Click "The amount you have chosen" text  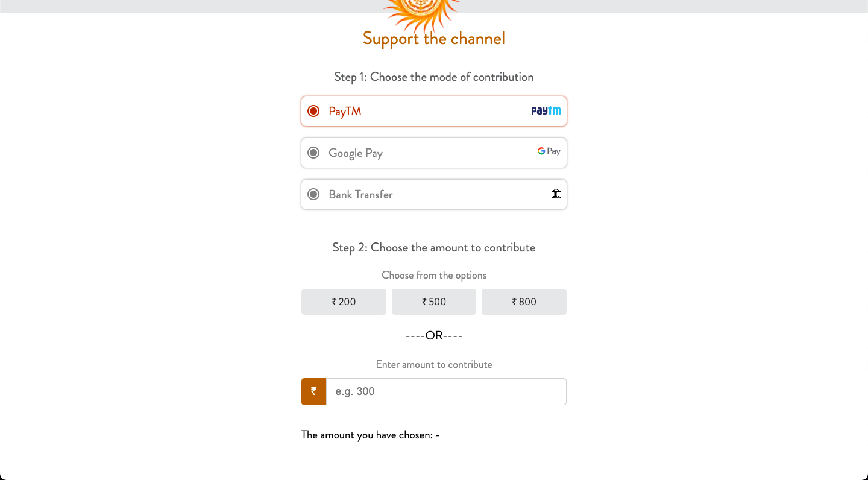[x=367, y=435]
